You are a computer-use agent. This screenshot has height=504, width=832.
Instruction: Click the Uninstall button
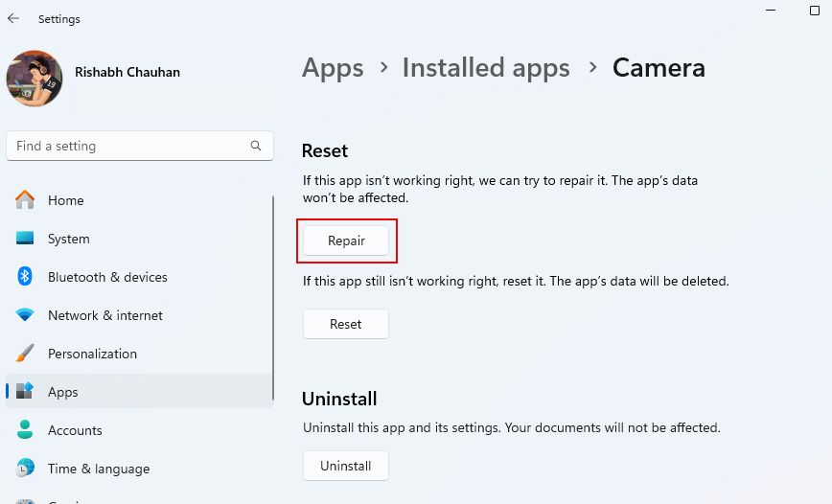pos(346,466)
